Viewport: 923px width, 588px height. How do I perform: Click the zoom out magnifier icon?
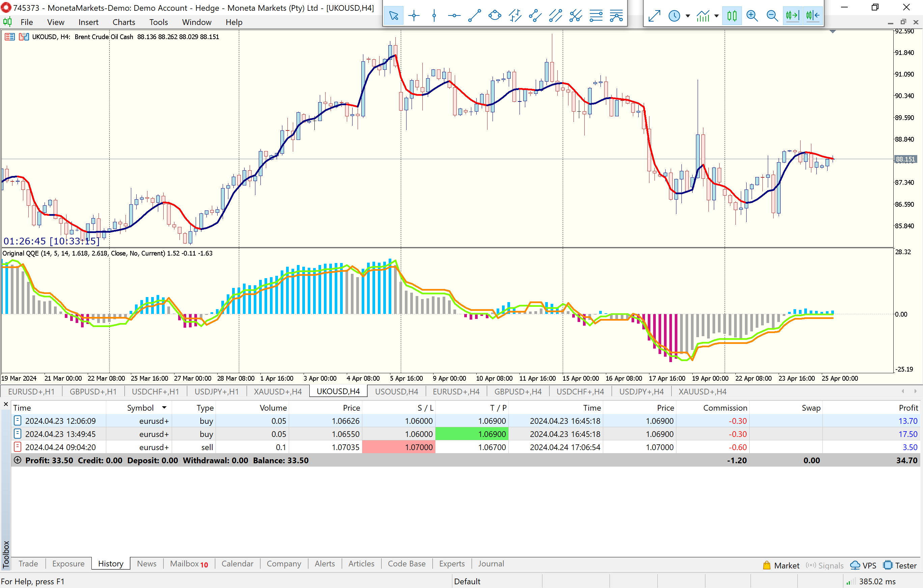coord(772,16)
